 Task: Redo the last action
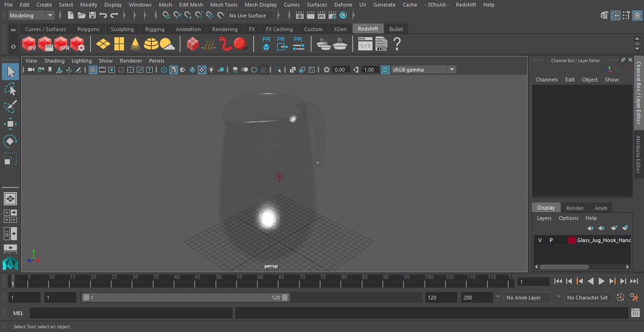(114, 16)
